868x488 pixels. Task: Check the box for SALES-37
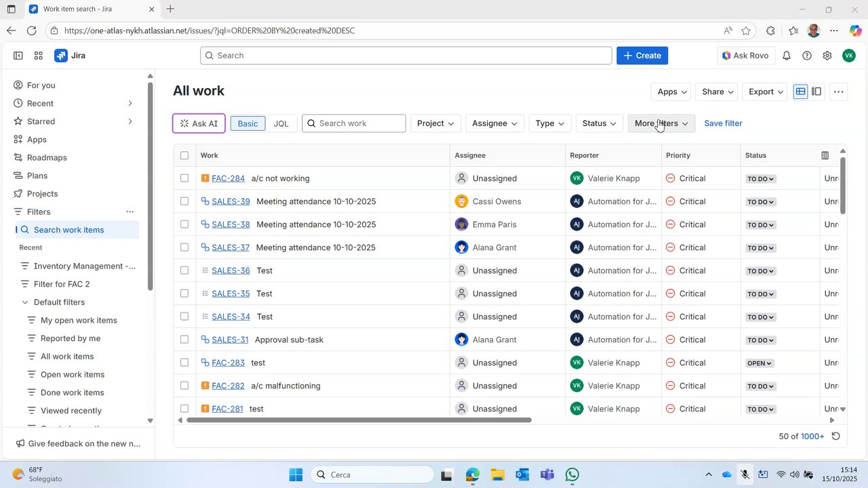pos(184,247)
